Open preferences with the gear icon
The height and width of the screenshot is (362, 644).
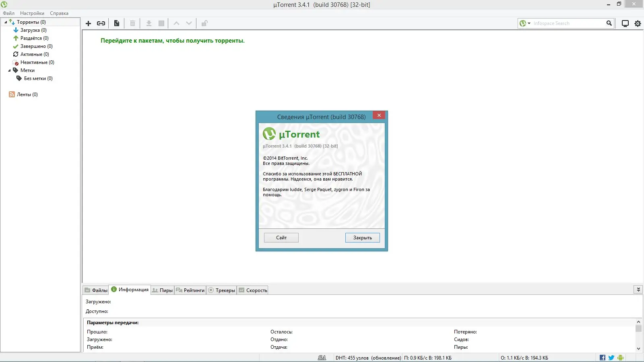click(638, 23)
